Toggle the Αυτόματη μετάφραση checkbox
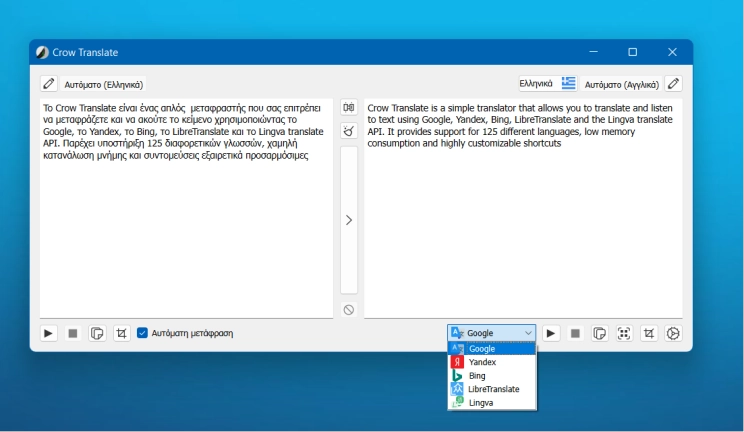Viewport: 744px width, 432px height. (x=185, y=333)
